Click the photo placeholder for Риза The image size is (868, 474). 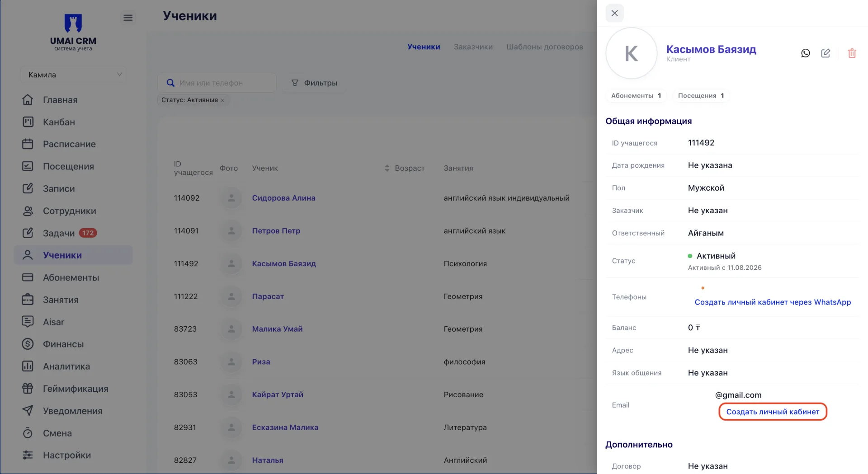231,362
